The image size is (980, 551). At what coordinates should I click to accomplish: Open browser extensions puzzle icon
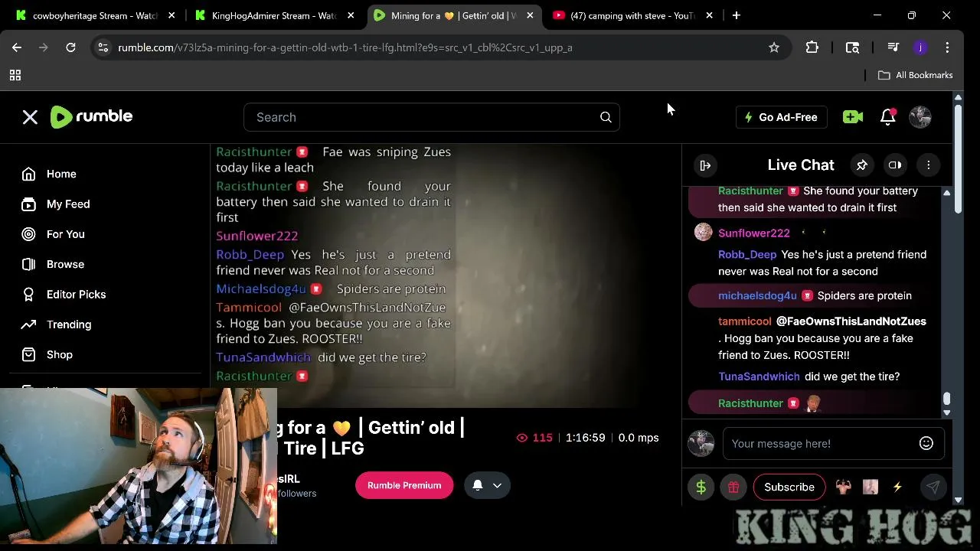point(812,47)
